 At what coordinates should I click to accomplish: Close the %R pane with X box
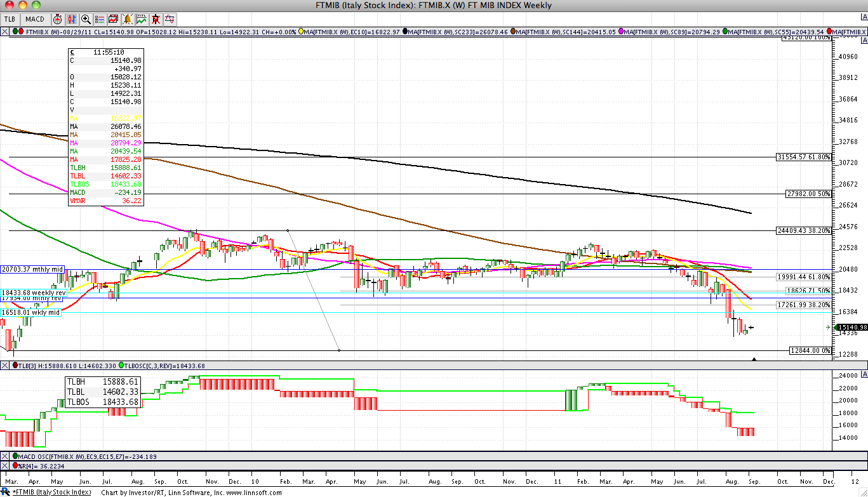5,466
